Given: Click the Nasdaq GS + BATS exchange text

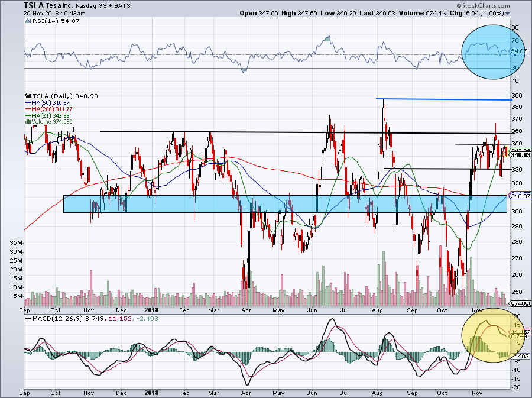Looking at the screenshot, I should pos(103,6).
